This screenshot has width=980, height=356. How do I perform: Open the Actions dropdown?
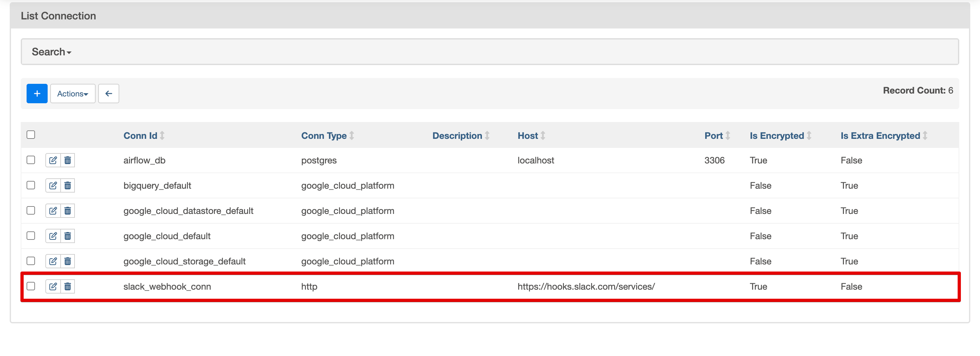(72, 93)
